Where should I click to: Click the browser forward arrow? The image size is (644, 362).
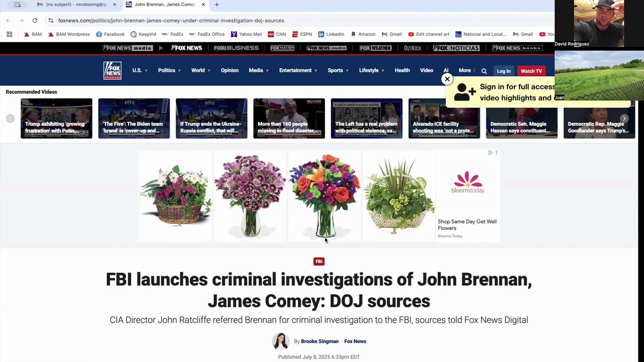tap(21, 20)
